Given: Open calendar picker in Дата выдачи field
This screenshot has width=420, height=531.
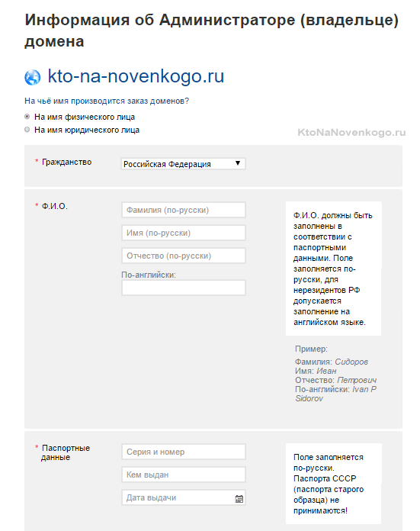Looking at the screenshot, I should pos(239,498).
